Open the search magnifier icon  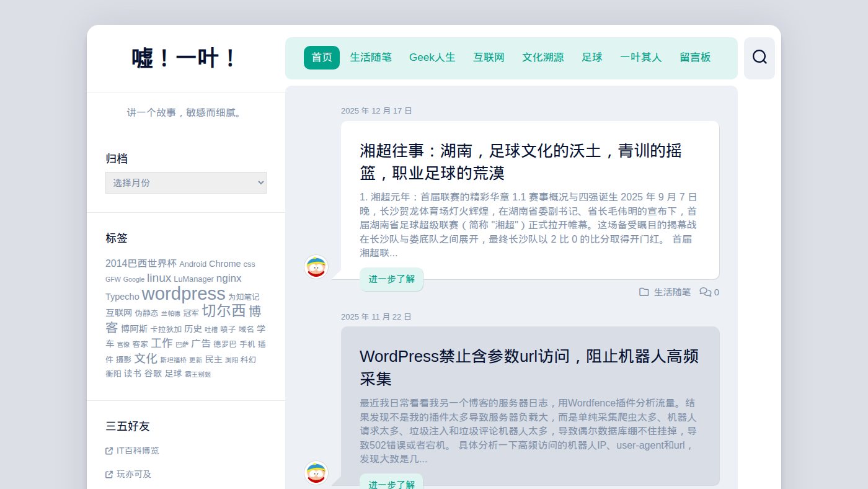tap(759, 57)
